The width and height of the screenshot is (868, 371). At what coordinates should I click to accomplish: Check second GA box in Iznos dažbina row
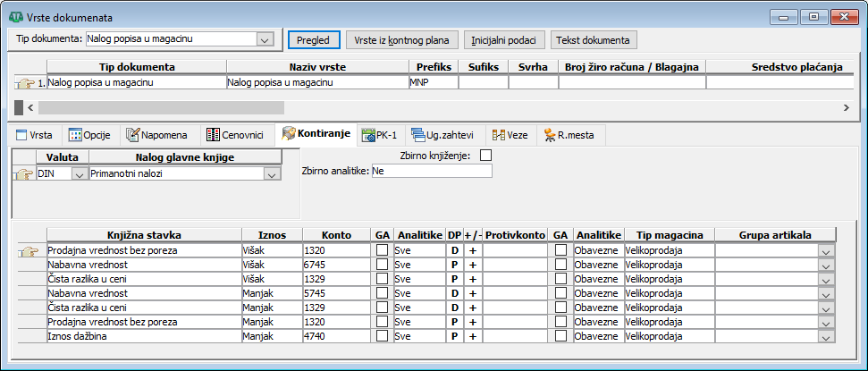[560, 336]
